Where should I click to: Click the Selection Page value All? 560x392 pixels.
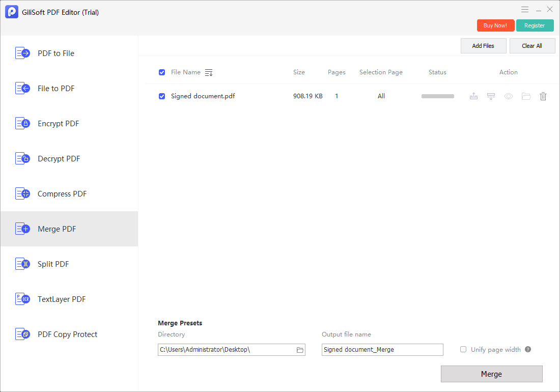tap(381, 96)
